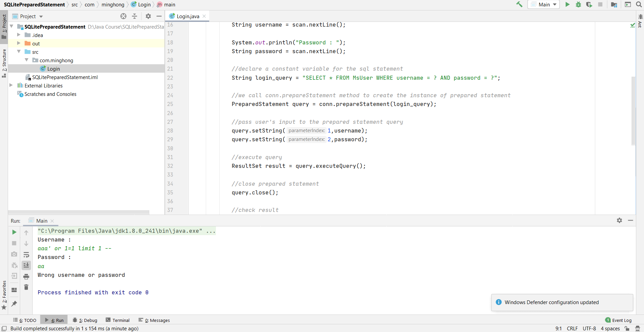Screen dimensions: 644x332
Task: Build the project with the hammer icon
Action: click(x=519, y=4)
